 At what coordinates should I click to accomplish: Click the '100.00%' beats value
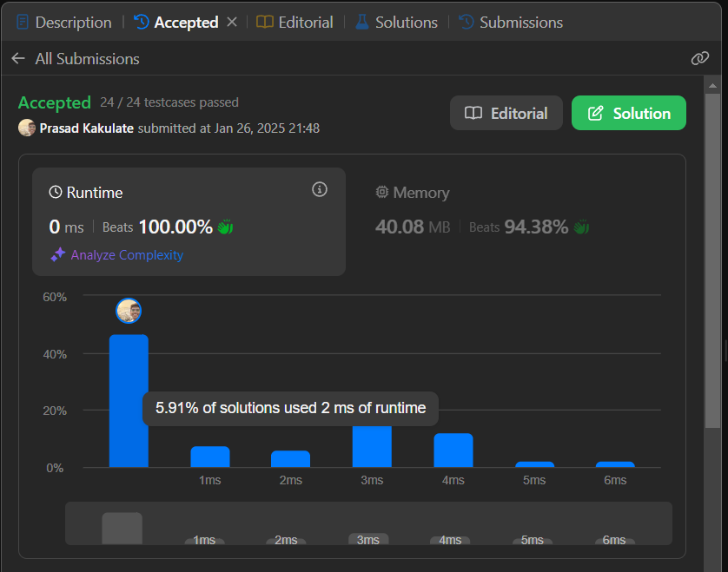(175, 227)
